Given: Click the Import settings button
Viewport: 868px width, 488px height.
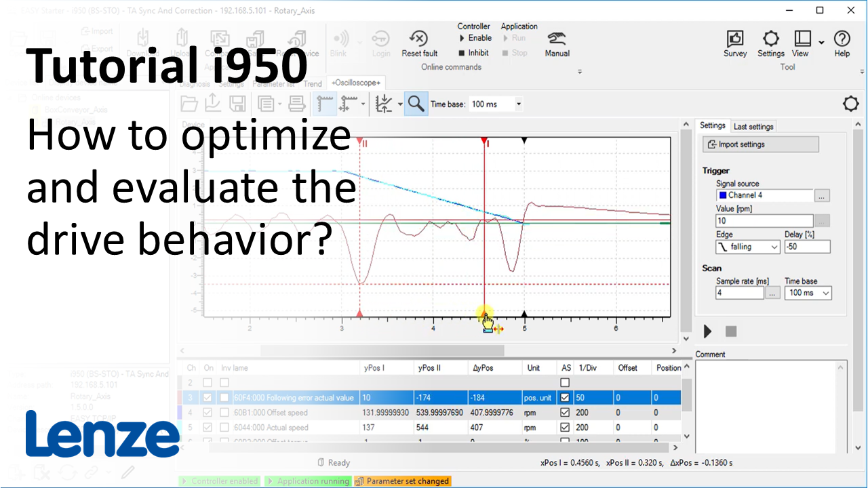Looking at the screenshot, I should pyautogui.click(x=760, y=144).
